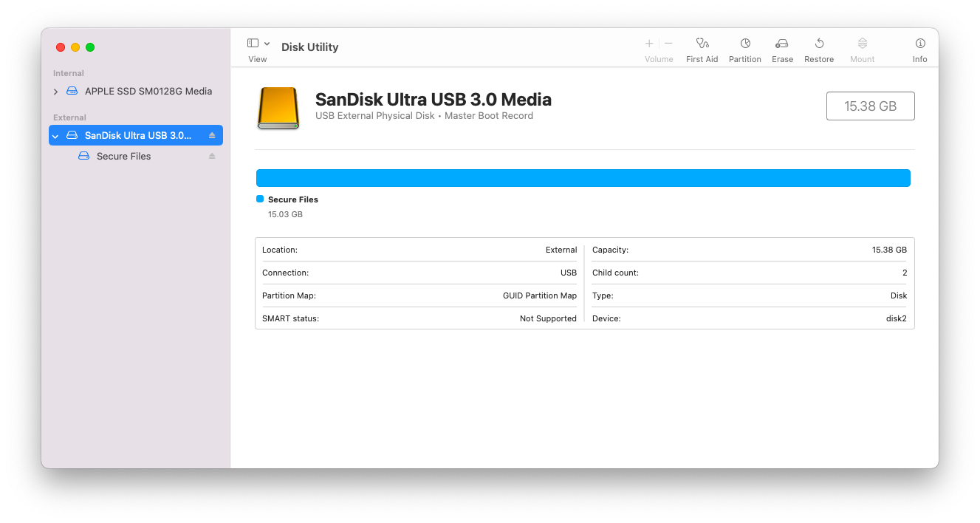This screenshot has height=523, width=980.
Task: Open the Info panel for the disk
Action: click(x=919, y=44)
